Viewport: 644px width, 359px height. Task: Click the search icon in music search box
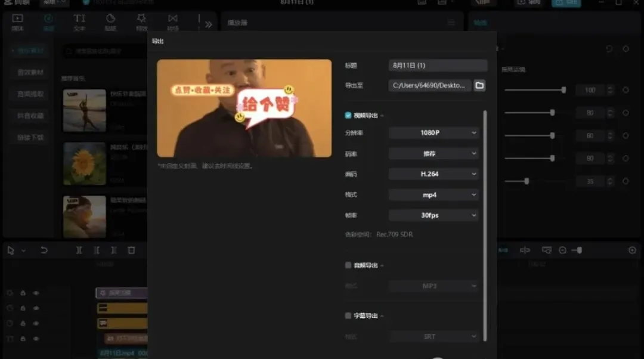point(69,51)
